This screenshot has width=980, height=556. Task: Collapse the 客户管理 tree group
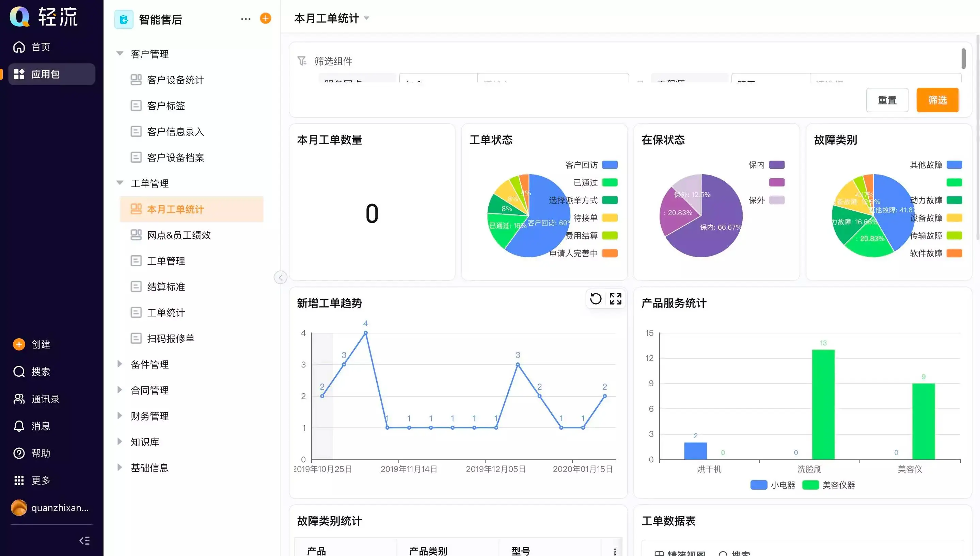pyautogui.click(x=120, y=54)
